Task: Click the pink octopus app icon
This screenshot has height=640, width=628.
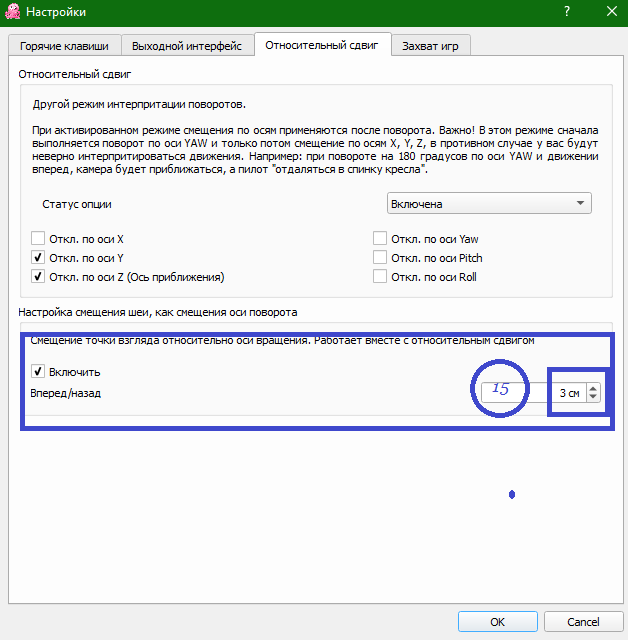Action: 13,11
